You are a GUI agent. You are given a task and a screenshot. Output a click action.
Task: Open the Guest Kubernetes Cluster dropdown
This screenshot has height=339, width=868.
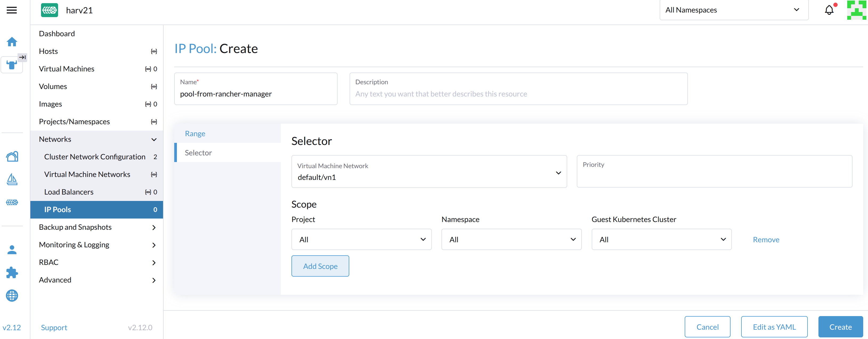661,240
